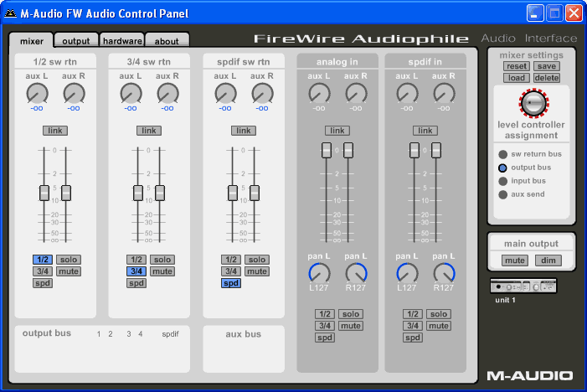Click the aux L knob in 1/2 sw rtn
Screen dimensions: 587x392
pyautogui.click(x=37, y=94)
